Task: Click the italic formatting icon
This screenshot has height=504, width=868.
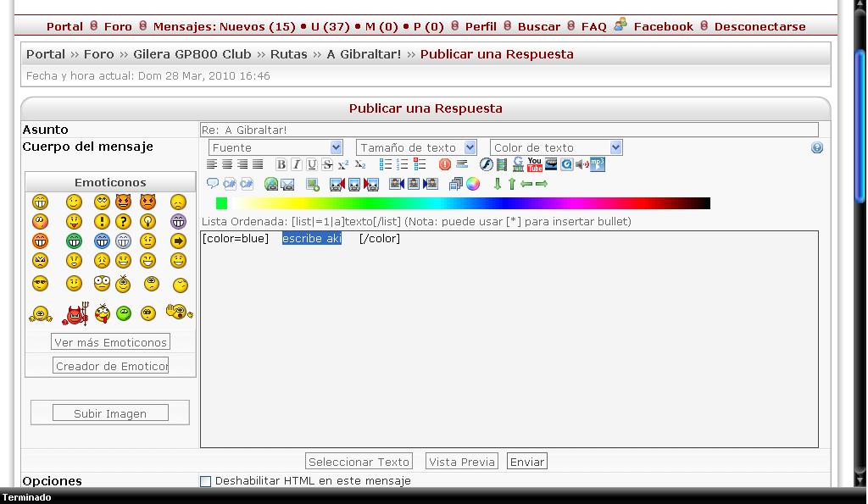Action: coord(297,165)
